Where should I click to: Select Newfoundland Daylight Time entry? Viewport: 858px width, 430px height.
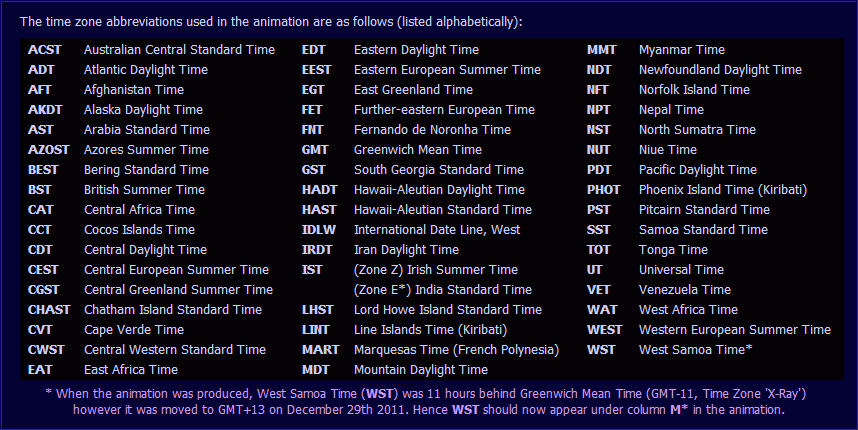(x=720, y=70)
